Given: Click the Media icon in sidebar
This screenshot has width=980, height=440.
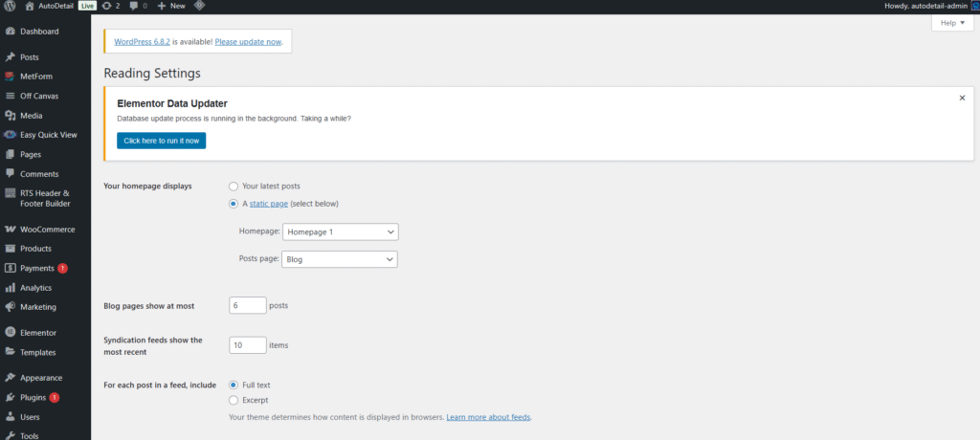Looking at the screenshot, I should coord(10,116).
